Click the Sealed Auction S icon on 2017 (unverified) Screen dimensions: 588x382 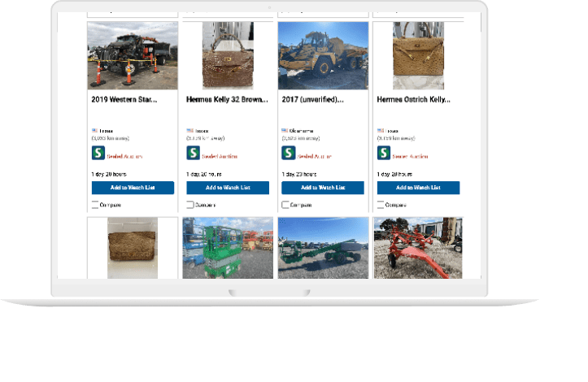click(x=289, y=153)
